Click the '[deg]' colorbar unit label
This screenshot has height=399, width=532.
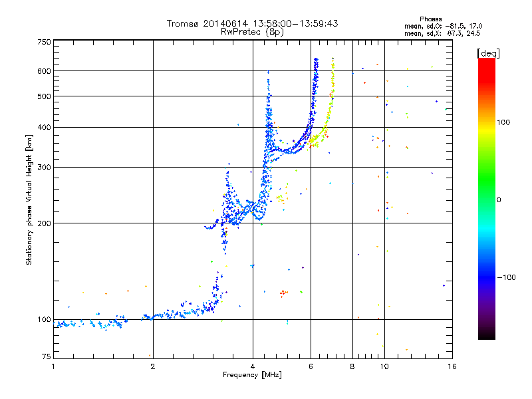pyautogui.click(x=488, y=53)
